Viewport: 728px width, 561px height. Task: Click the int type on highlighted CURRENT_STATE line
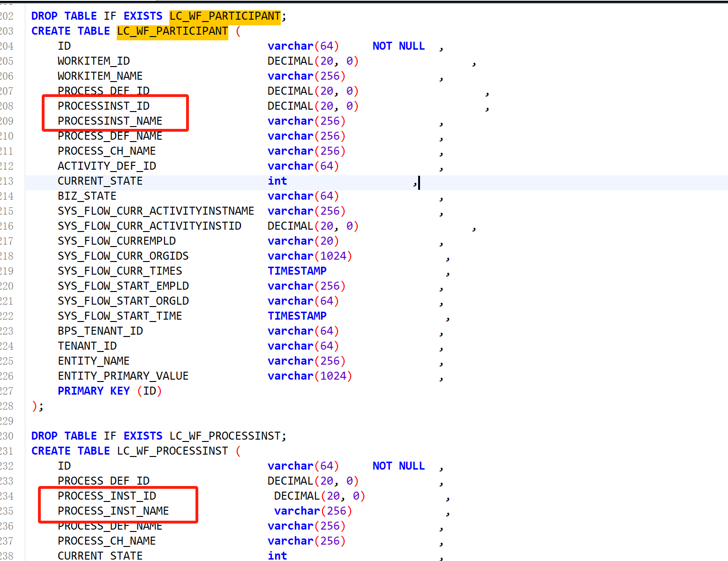[x=277, y=181]
